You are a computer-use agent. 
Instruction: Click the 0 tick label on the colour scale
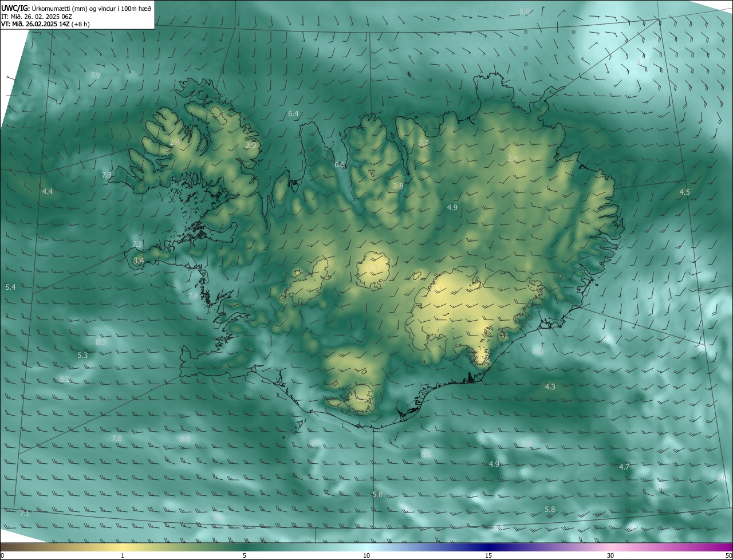2,555
